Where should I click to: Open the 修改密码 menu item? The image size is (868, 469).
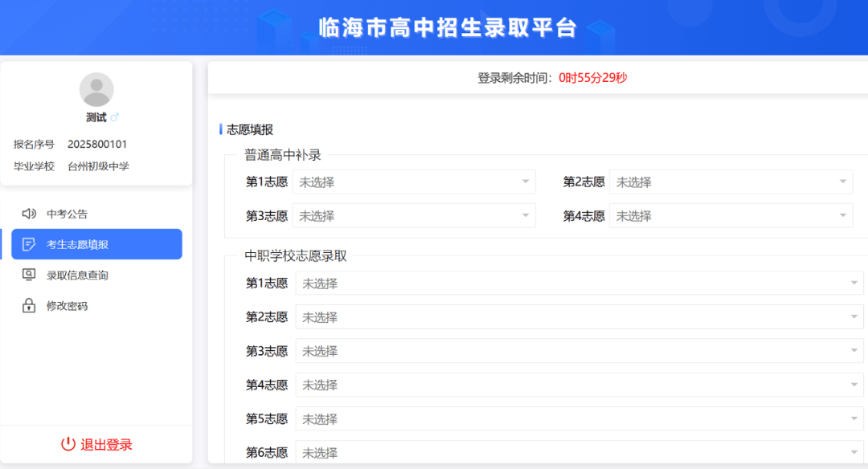tap(96, 306)
